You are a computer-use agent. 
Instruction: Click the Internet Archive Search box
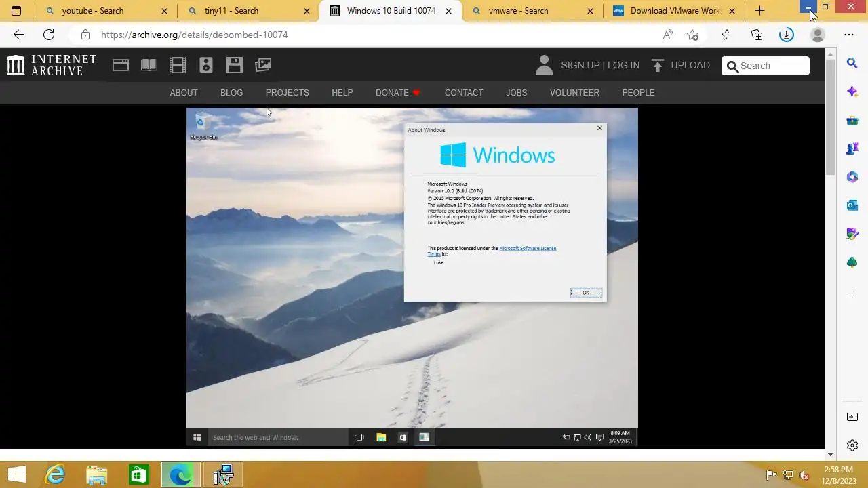pyautogui.click(x=766, y=66)
